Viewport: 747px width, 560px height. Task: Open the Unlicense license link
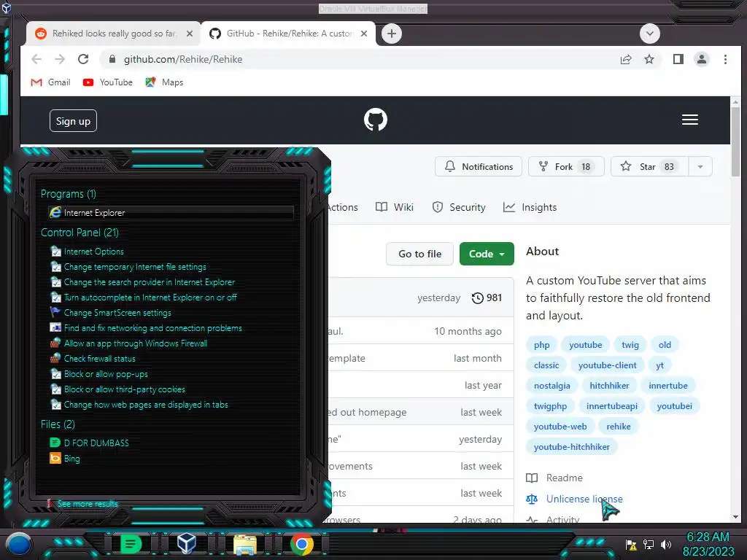(x=575, y=499)
